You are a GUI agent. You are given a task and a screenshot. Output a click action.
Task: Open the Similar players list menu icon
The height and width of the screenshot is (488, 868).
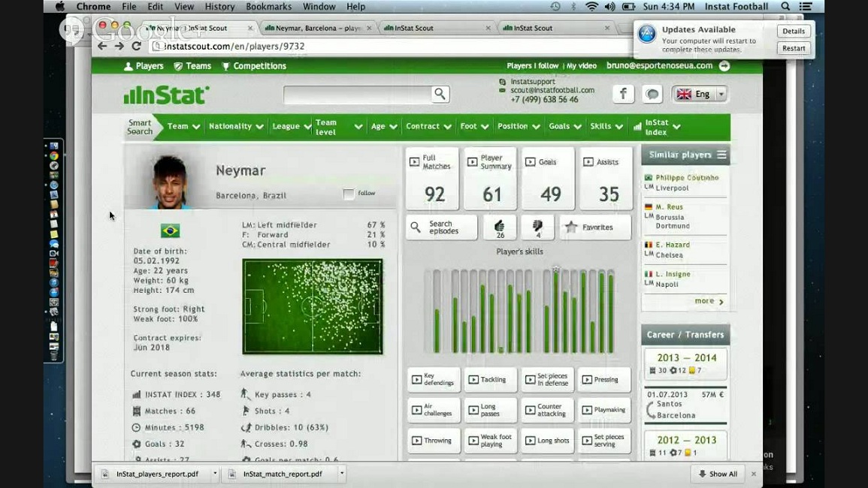tap(721, 155)
